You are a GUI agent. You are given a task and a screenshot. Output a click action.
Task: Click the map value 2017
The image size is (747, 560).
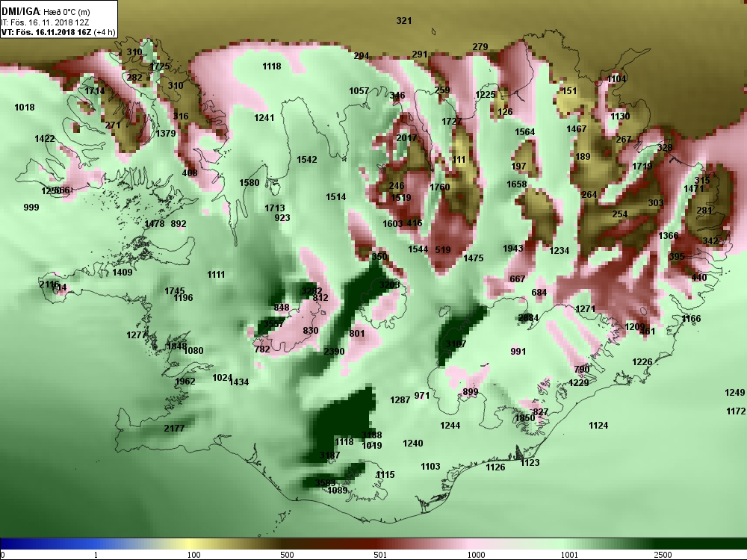point(406,137)
